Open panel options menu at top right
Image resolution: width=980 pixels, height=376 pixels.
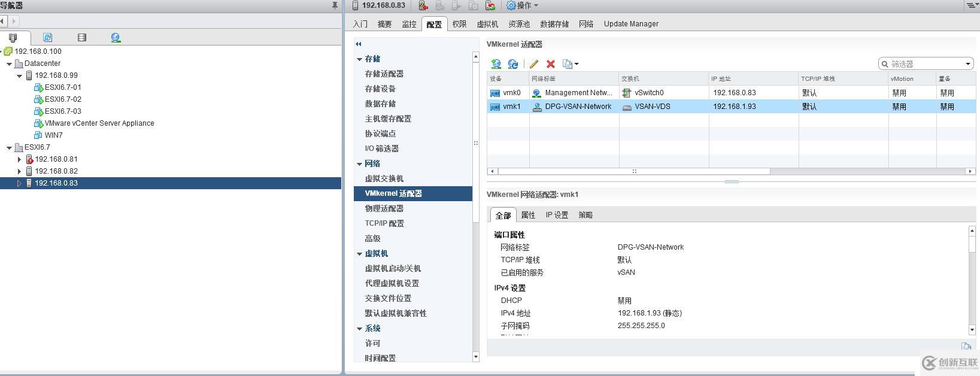click(x=972, y=5)
